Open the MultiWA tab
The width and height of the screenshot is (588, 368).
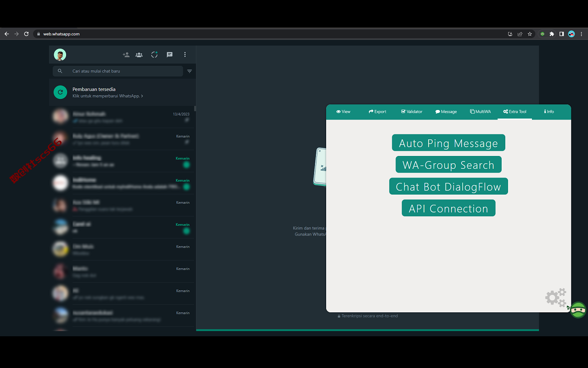pyautogui.click(x=481, y=112)
